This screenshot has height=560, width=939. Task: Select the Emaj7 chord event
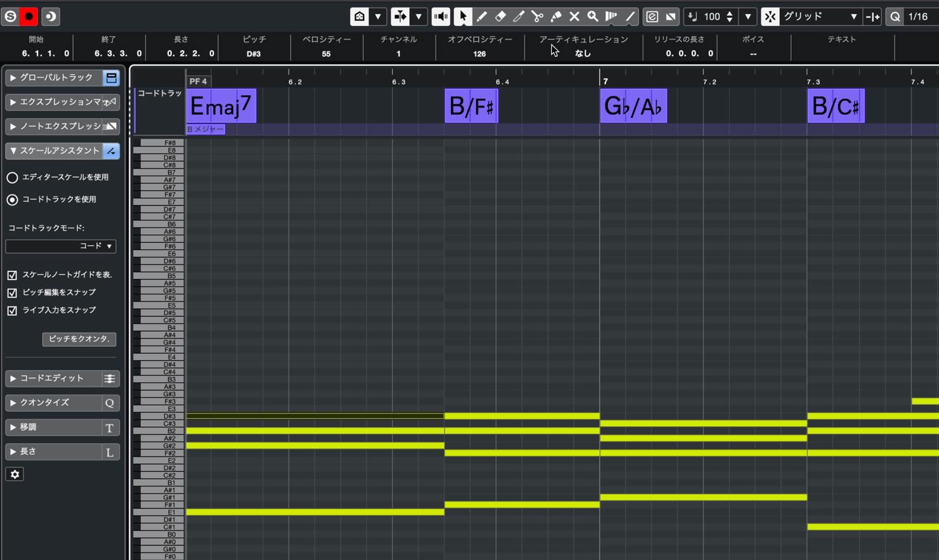(x=221, y=106)
